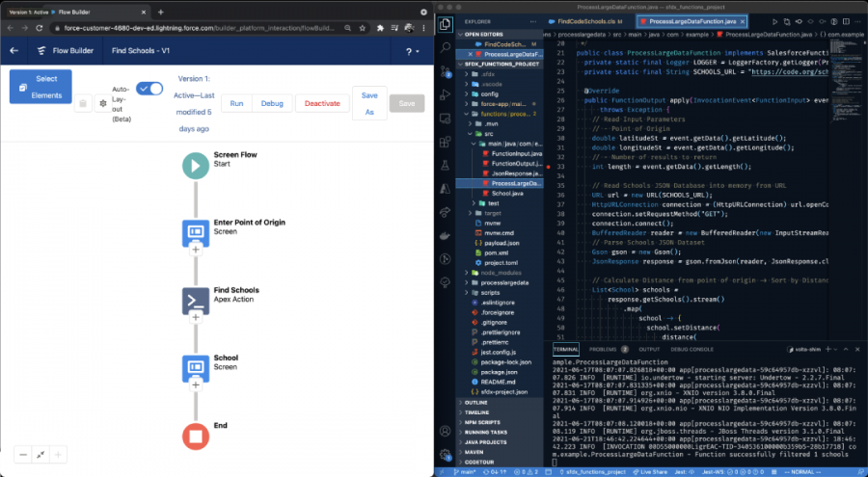
Task: Reload the browser page
Action: click(x=40, y=28)
